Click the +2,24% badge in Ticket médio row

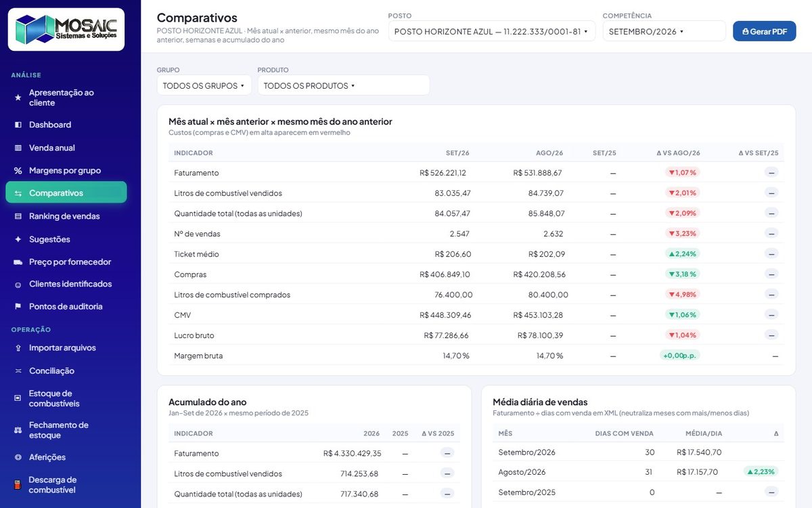pyautogui.click(x=682, y=254)
